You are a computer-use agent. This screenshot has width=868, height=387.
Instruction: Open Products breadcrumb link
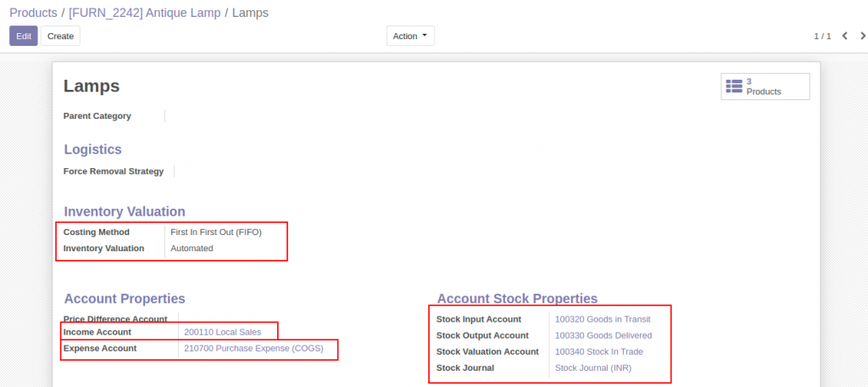[x=33, y=13]
